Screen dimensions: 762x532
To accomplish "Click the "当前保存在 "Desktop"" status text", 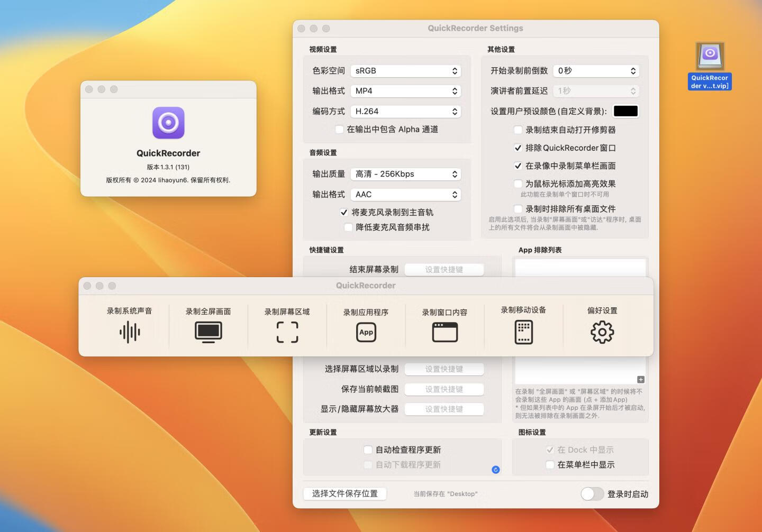I will (x=446, y=494).
